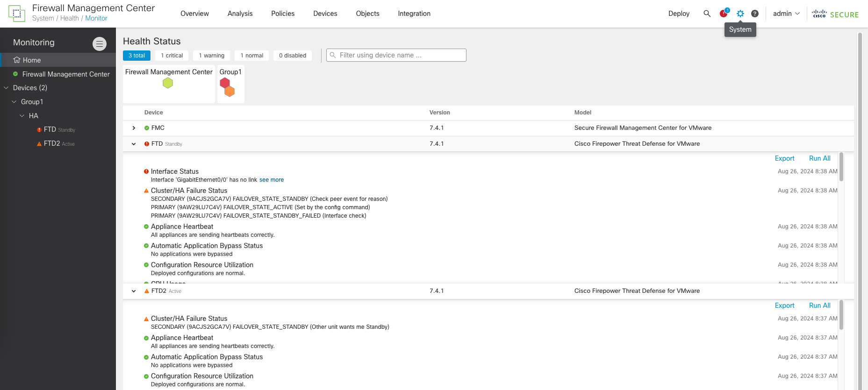Open the admin user dropdown
The width and height of the screenshot is (868, 390).
(786, 14)
